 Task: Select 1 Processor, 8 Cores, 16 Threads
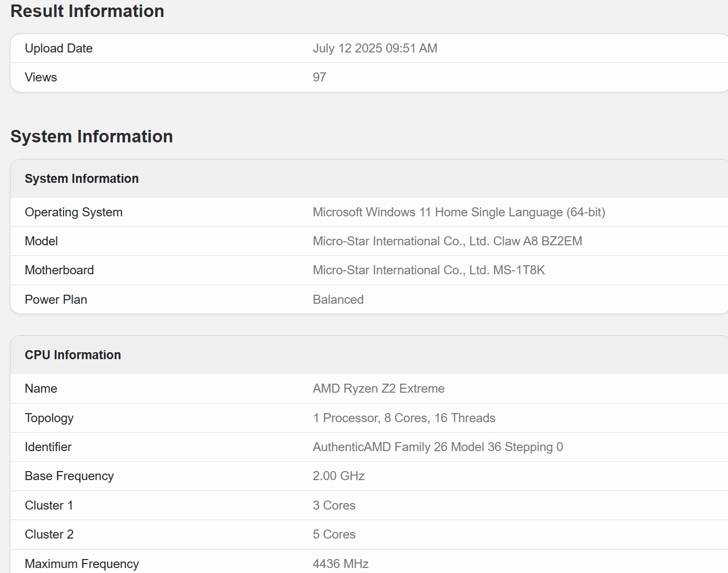[404, 418]
